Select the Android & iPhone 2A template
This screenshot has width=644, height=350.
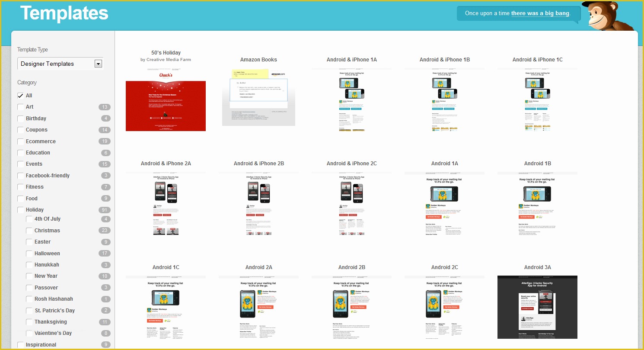pyautogui.click(x=166, y=203)
